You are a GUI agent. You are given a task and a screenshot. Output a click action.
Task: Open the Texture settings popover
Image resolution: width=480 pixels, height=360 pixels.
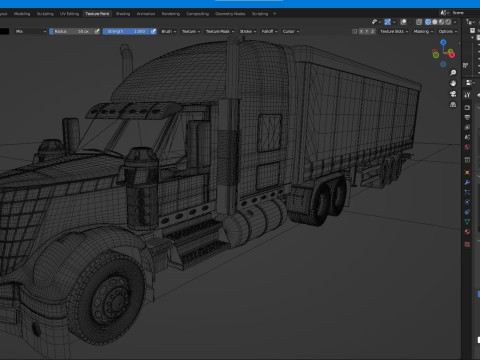(x=191, y=31)
